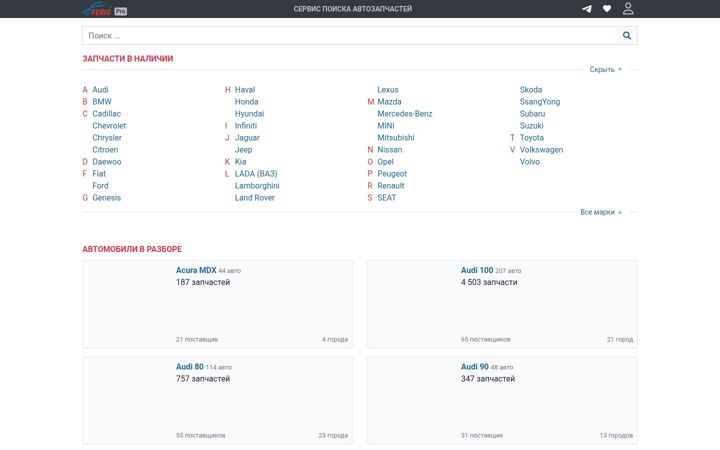720x450 pixels.
Task: Choose the Volkswagen brand
Action: (x=541, y=150)
